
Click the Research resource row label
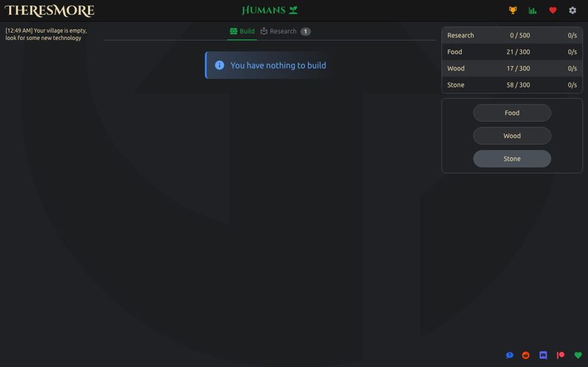461,35
